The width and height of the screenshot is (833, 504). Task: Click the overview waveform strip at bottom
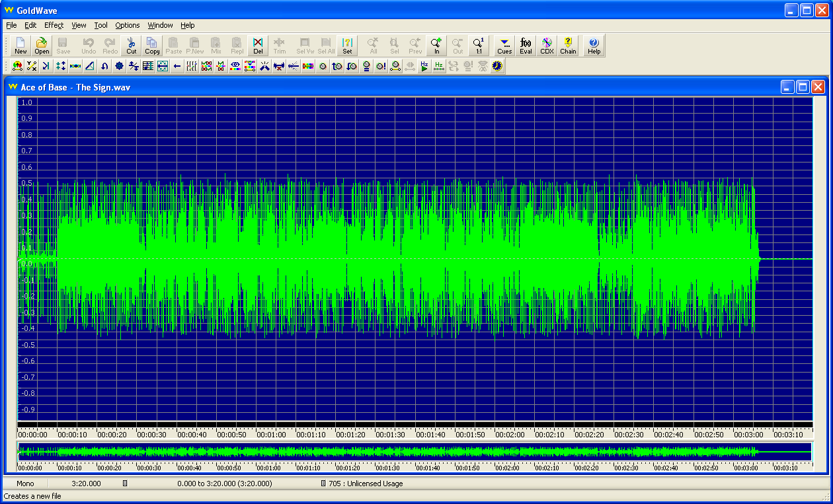point(415,452)
